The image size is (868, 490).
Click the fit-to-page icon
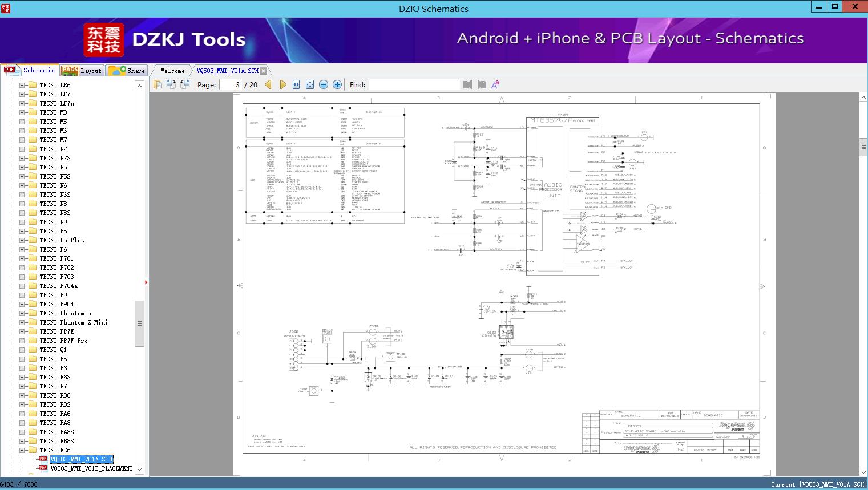point(310,84)
